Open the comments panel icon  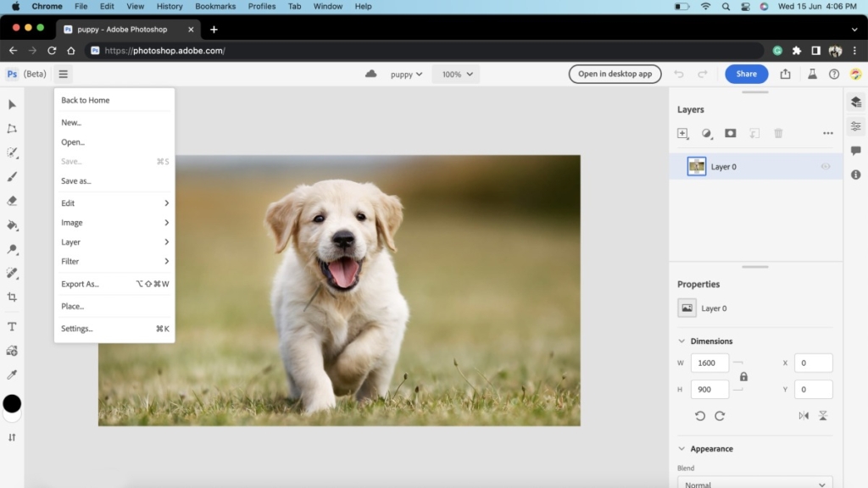(855, 151)
